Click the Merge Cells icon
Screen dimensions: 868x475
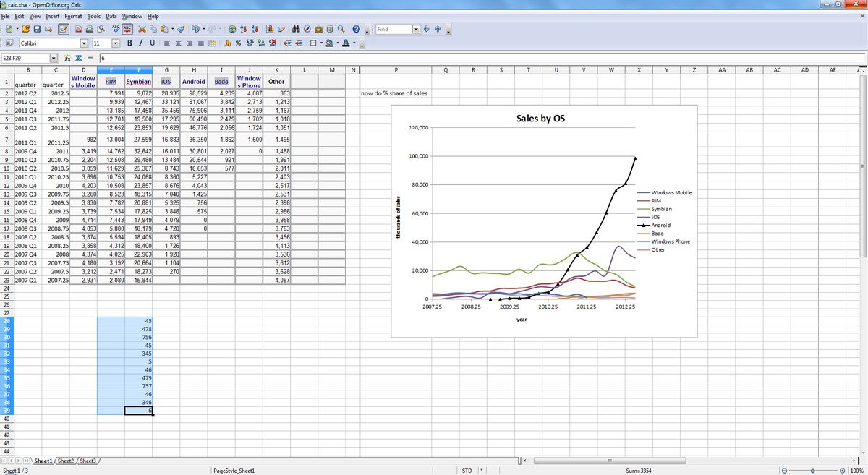tap(212, 44)
